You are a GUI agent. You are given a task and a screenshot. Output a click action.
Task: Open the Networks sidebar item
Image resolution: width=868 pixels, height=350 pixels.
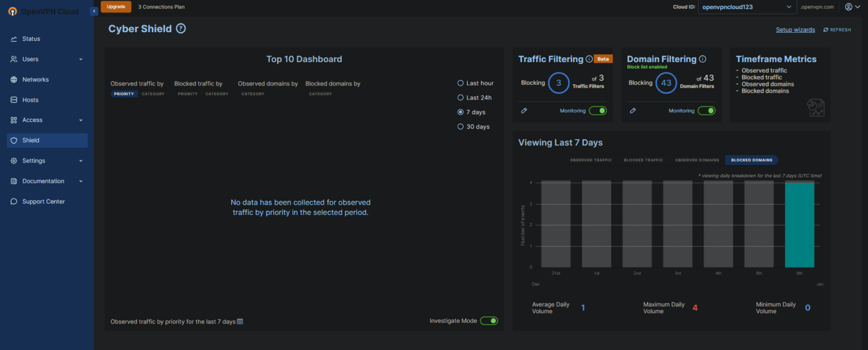click(36, 80)
